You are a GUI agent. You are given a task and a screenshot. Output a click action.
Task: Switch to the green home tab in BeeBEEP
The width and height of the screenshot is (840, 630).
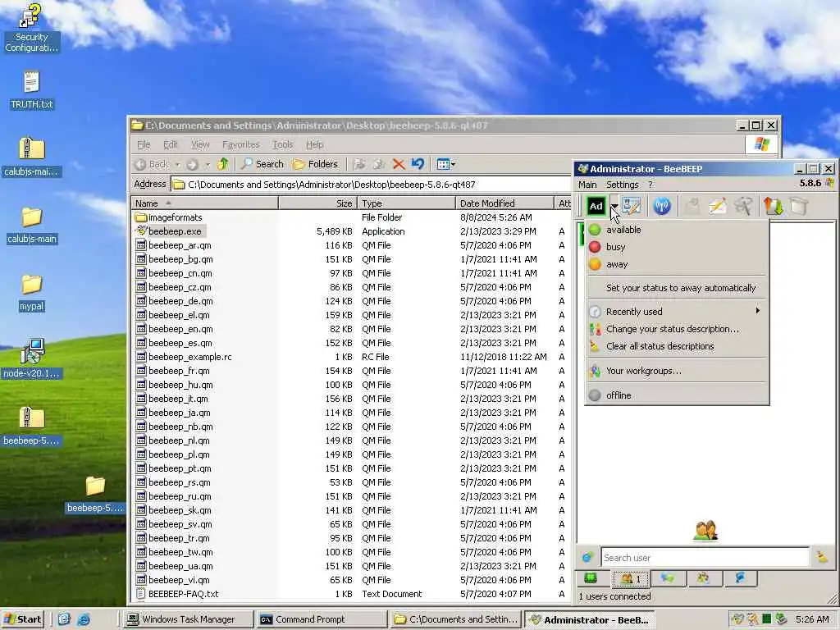(591, 578)
